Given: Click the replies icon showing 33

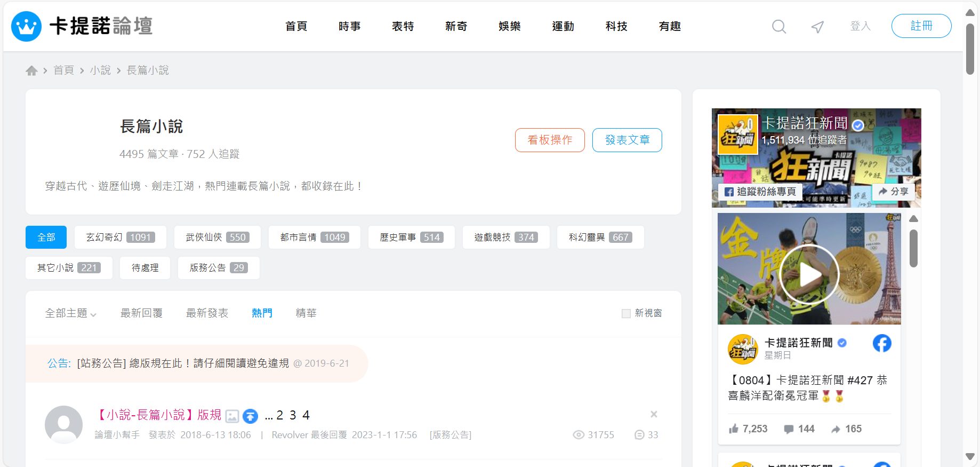Looking at the screenshot, I should coord(639,435).
